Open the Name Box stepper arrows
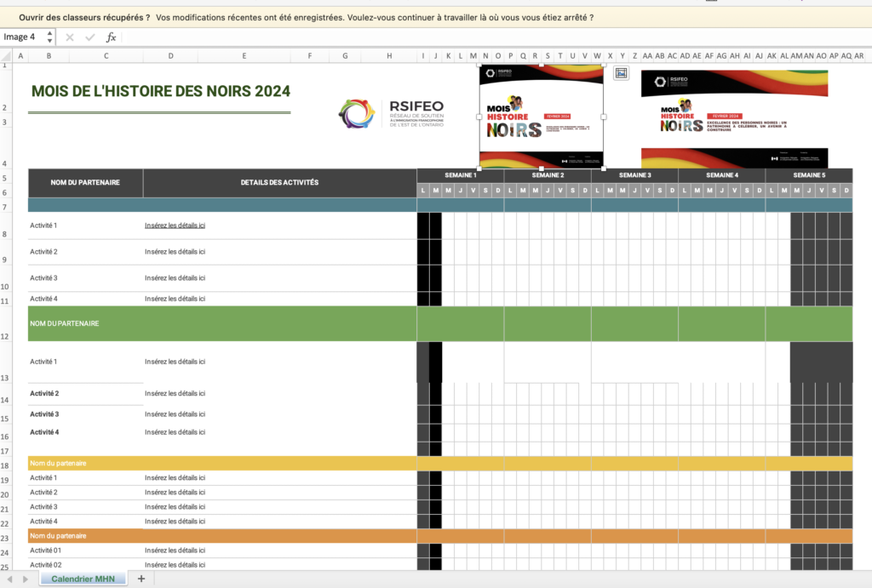The image size is (872, 588). [x=49, y=37]
